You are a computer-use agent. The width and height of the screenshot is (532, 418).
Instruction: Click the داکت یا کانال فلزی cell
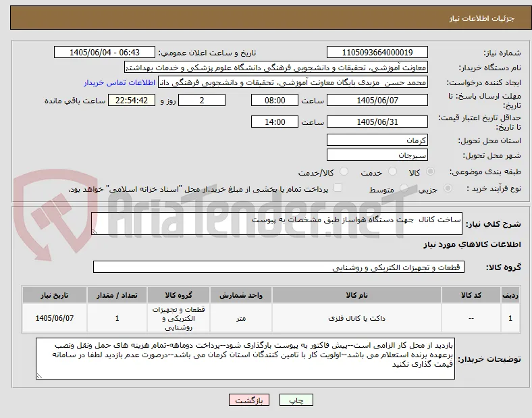[356, 318]
